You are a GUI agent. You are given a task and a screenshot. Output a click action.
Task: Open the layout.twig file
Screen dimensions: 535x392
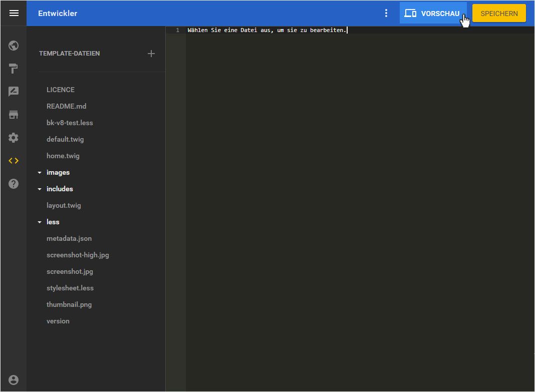(64, 206)
